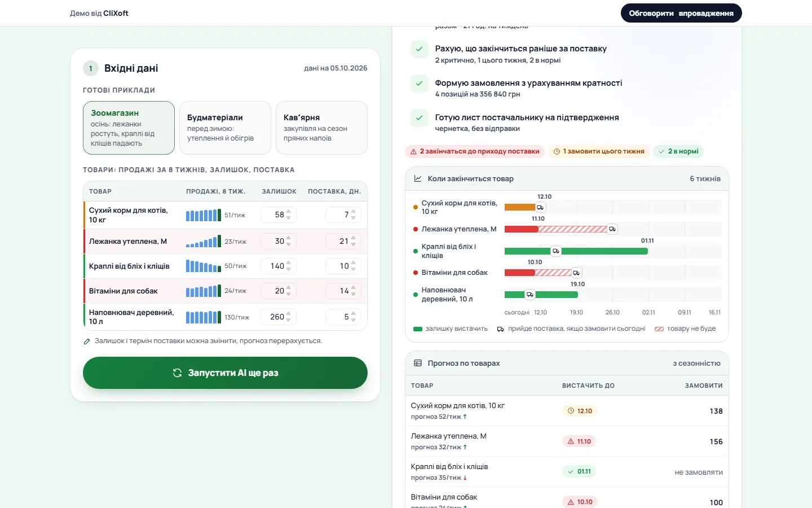The height and width of the screenshot is (508, 812).
Task: Click the refresh icon in Запустити AI button
Action: pyautogui.click(x=177, y=373)
